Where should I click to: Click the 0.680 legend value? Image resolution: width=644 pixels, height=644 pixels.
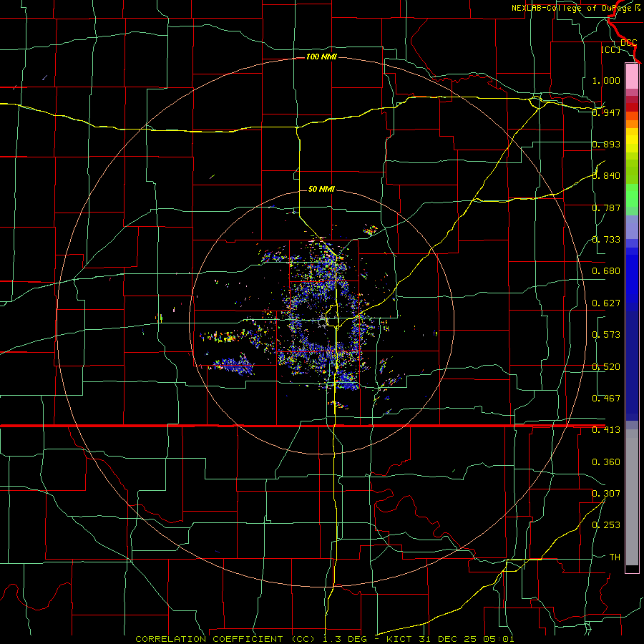point(606,271)
